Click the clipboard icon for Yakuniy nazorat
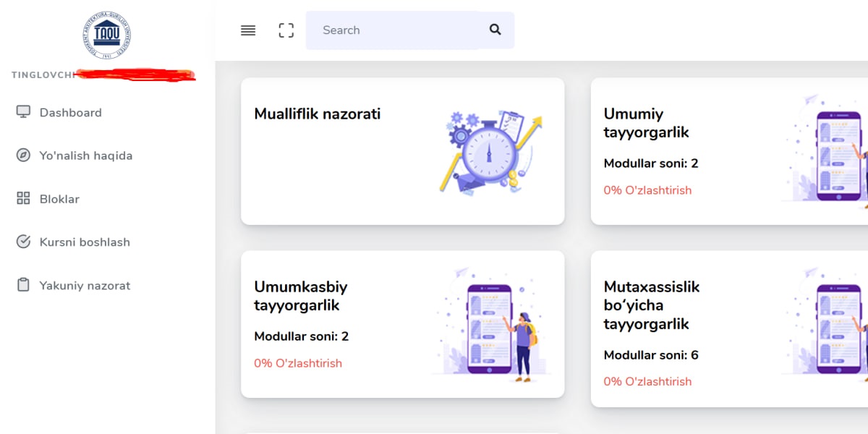The image size is (868, 434). coord(23,285)
